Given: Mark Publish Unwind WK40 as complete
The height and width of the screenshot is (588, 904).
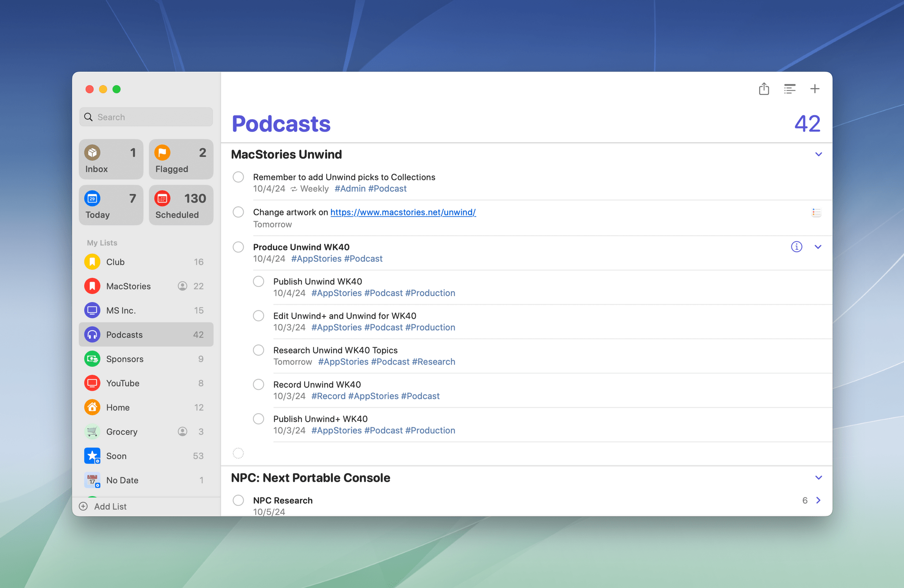Looking at the screenshot, I should (259, 282).
